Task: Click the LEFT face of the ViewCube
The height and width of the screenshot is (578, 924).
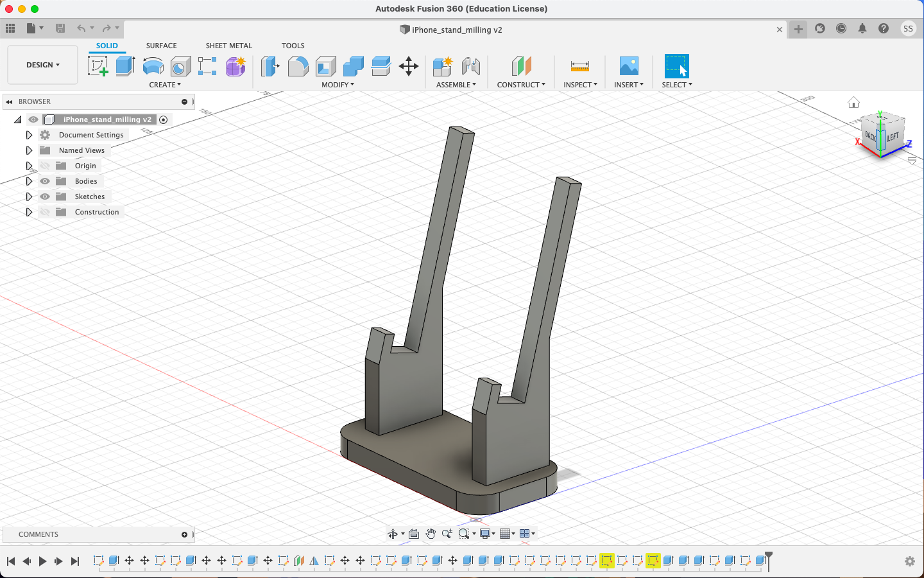Action: coord(893,137)
